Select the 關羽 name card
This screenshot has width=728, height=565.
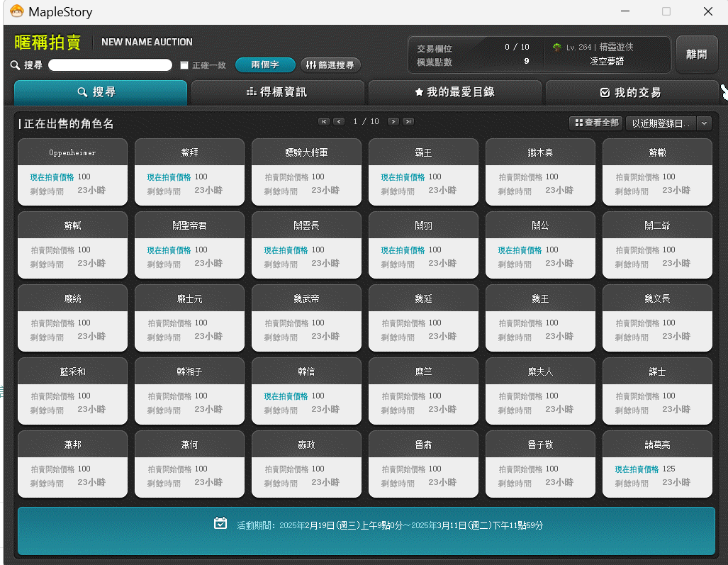[423, 245]
